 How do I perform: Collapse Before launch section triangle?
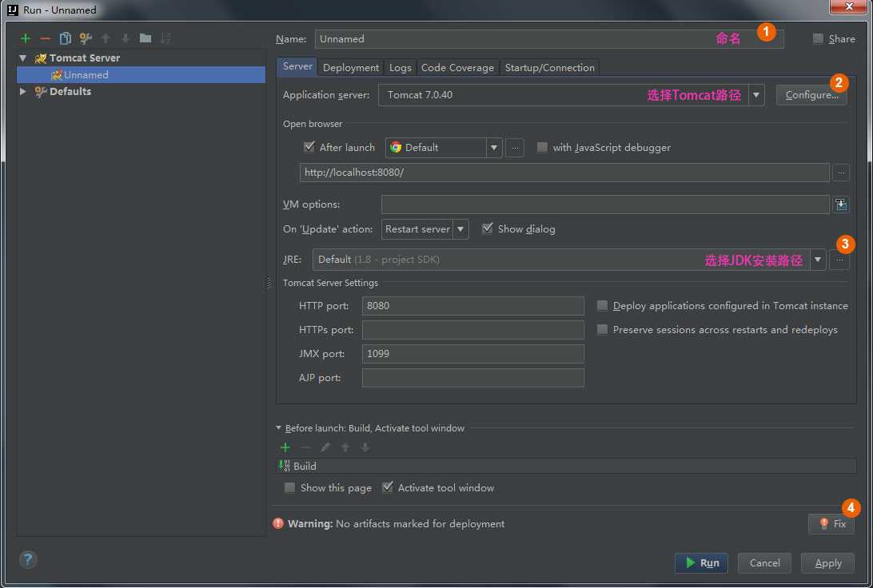pyautogui.click(x=278, y=427)
